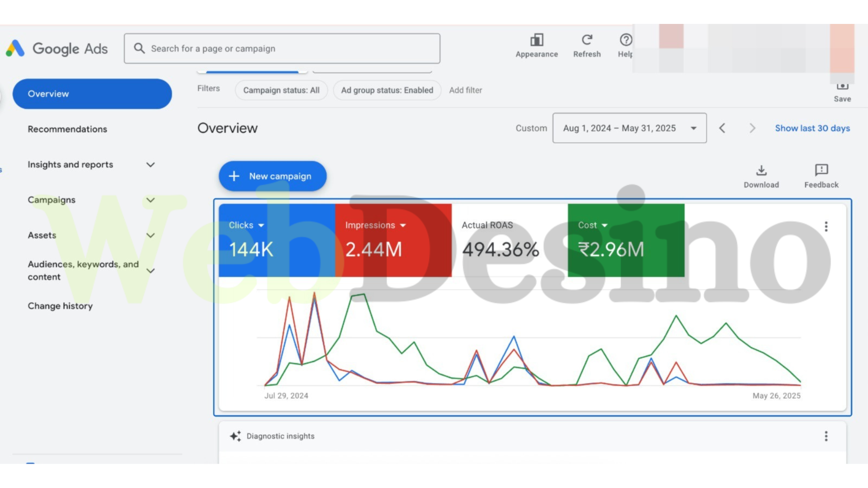Collapse the Campaigns section
This screenshot has width=868, height=488.
coord(151,200)
